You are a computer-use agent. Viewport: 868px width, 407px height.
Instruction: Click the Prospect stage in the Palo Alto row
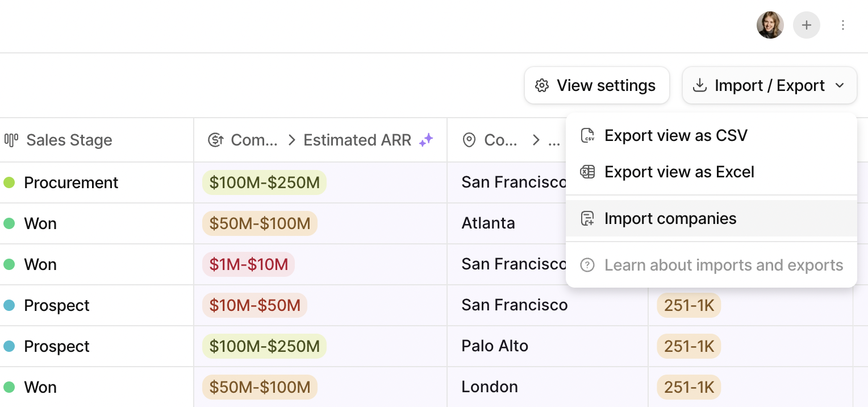click(57, 346)
